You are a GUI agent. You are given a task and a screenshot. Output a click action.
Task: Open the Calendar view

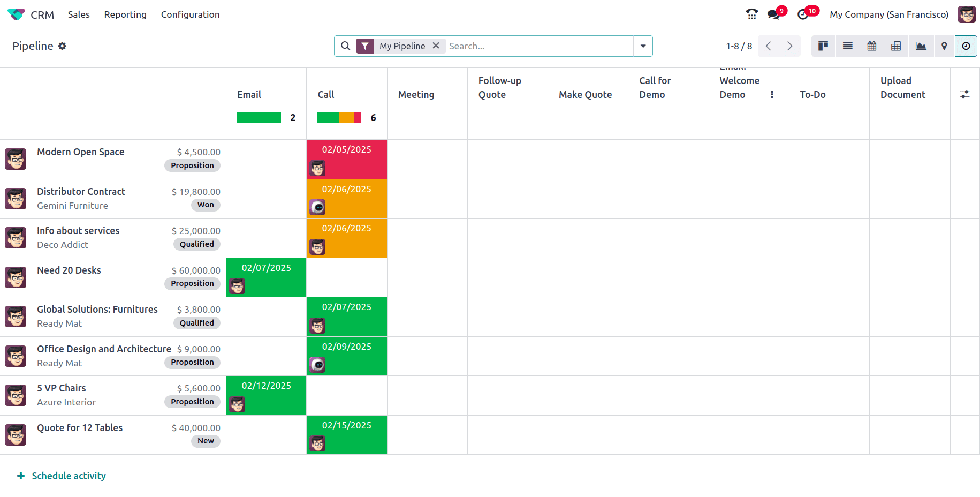coord(872,46)
